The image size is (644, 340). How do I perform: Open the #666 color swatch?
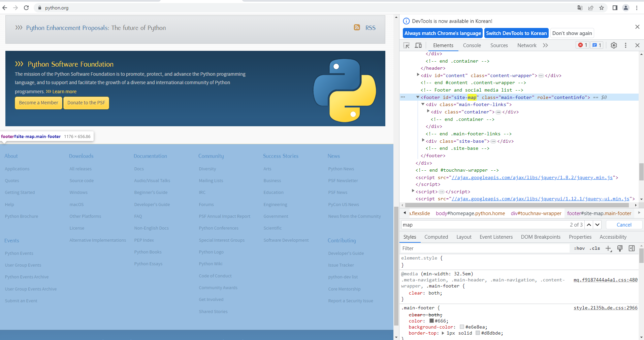431,321
